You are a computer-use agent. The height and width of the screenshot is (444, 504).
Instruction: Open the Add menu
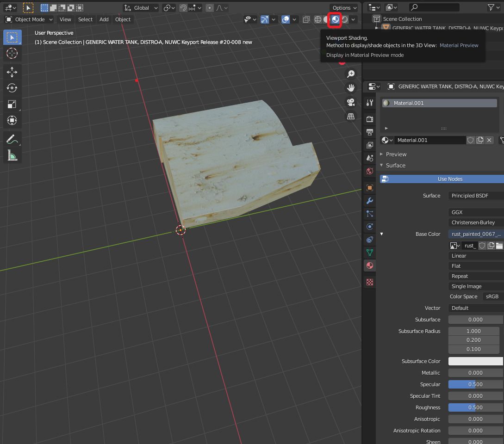click(x=104, y=19)
